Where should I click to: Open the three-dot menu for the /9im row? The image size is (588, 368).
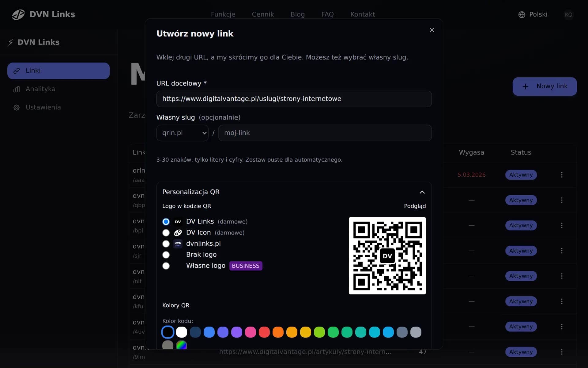562,352
